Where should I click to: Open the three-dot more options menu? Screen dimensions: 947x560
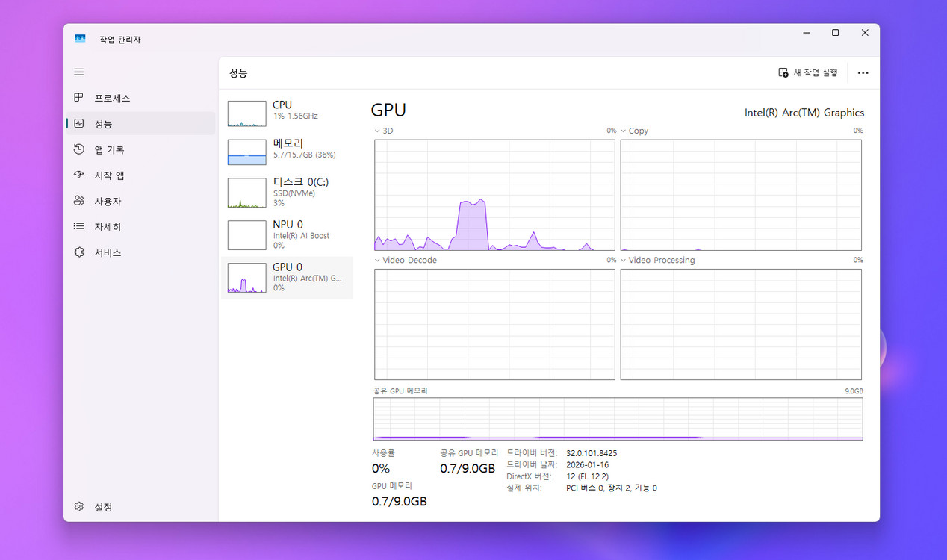[863, 73]
